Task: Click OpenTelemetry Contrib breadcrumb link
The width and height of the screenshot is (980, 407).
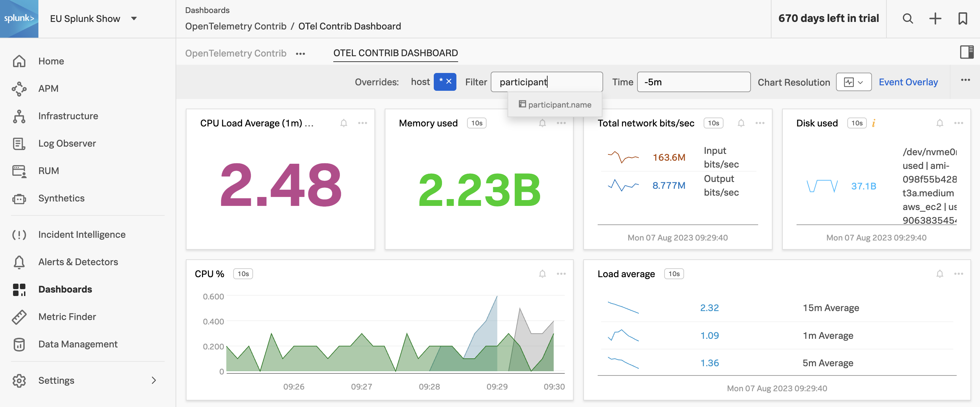Action: pyautogui.click(x=236, y=26)
